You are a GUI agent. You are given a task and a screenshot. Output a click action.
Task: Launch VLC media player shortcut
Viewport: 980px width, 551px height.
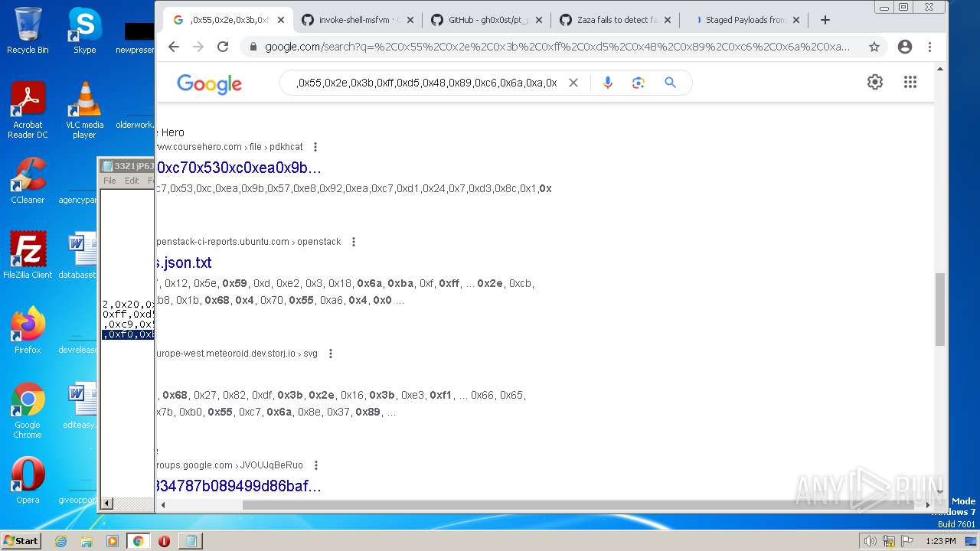(x=84, y=111)
